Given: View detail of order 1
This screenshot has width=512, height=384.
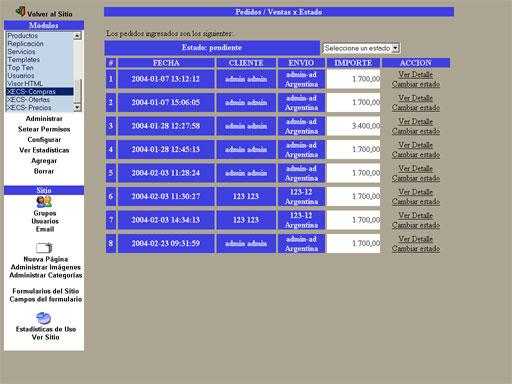Looking at the screenshot, I should coord(416,74).
